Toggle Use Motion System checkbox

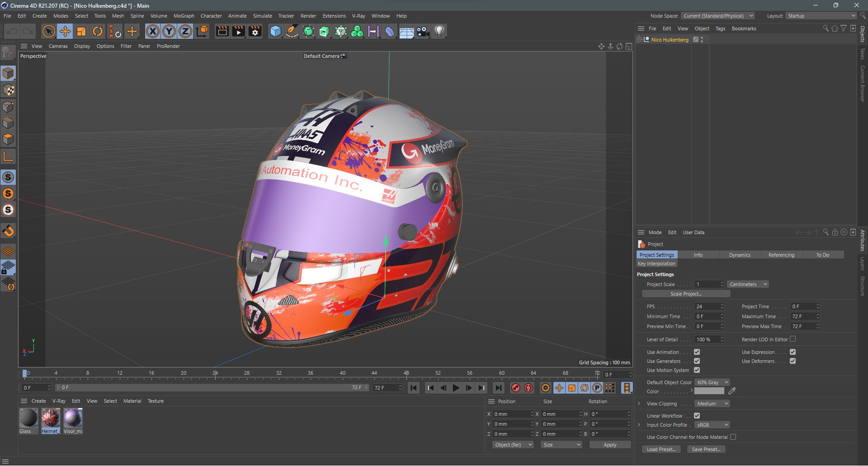697,370
